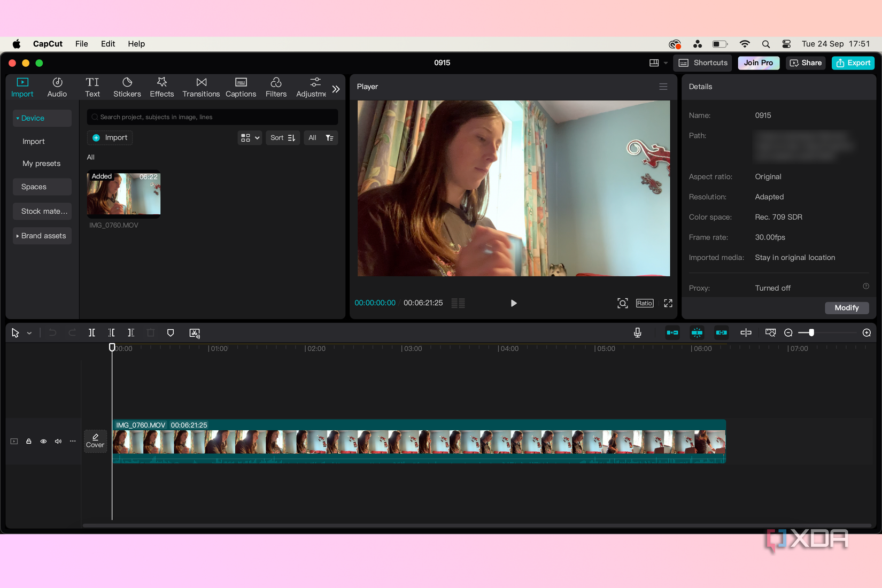
Task: Click the timeline playhead at 00:00
Action: click(x=112, y=347)
